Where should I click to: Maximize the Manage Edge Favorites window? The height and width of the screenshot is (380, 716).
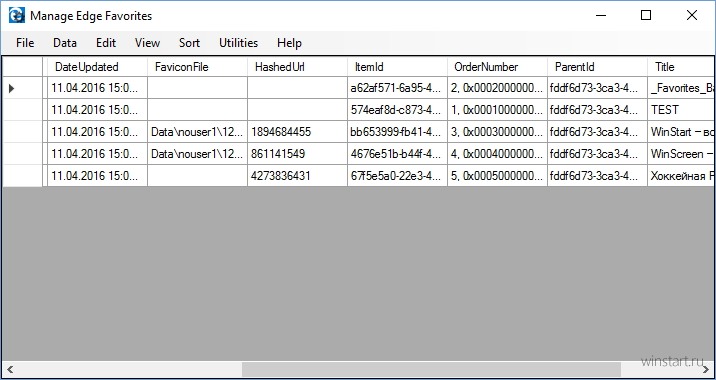646,16
